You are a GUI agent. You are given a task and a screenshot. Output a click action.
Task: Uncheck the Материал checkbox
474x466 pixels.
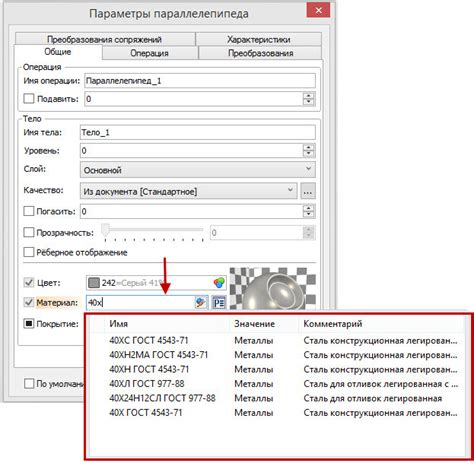click(29, 302)
